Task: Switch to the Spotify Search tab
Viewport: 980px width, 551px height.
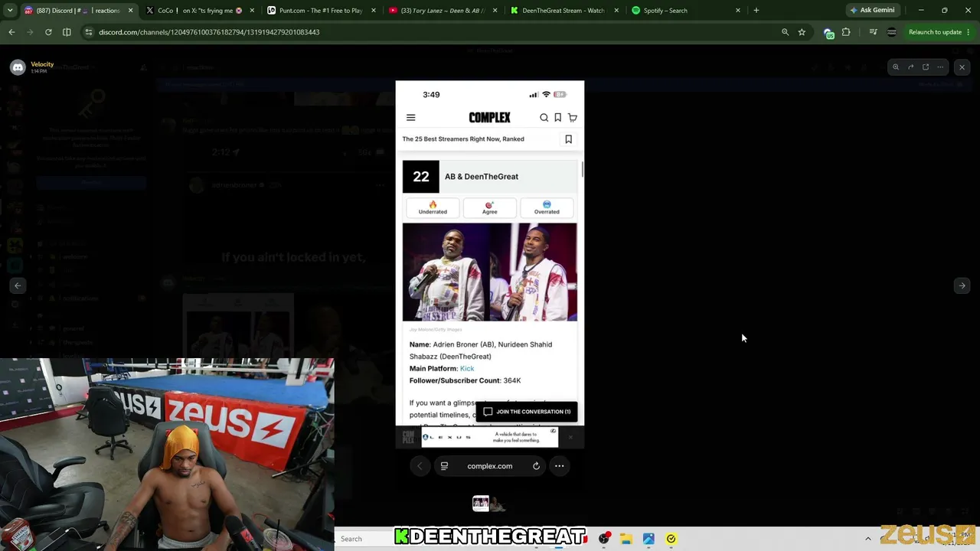Action: [x=686, y=11]
